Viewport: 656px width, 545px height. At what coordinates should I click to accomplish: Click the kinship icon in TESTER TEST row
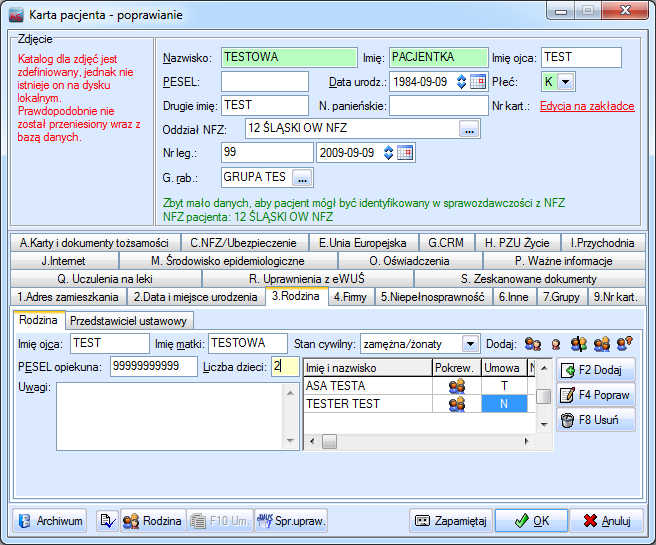(456, 404)
